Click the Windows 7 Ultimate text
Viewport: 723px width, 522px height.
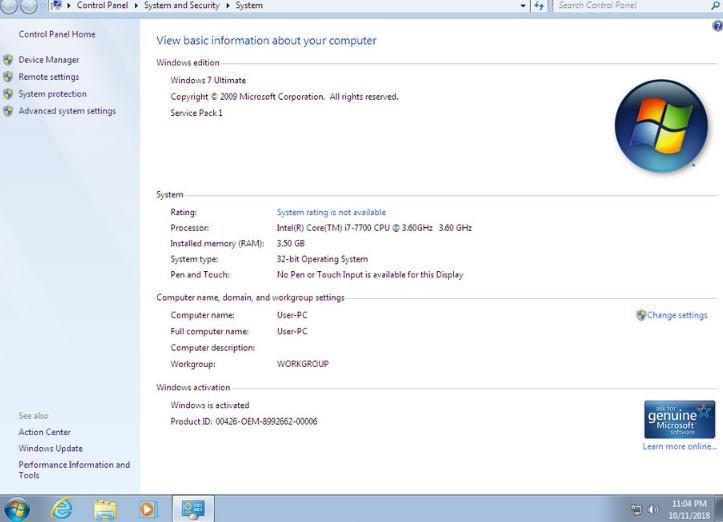pos(208,80)
